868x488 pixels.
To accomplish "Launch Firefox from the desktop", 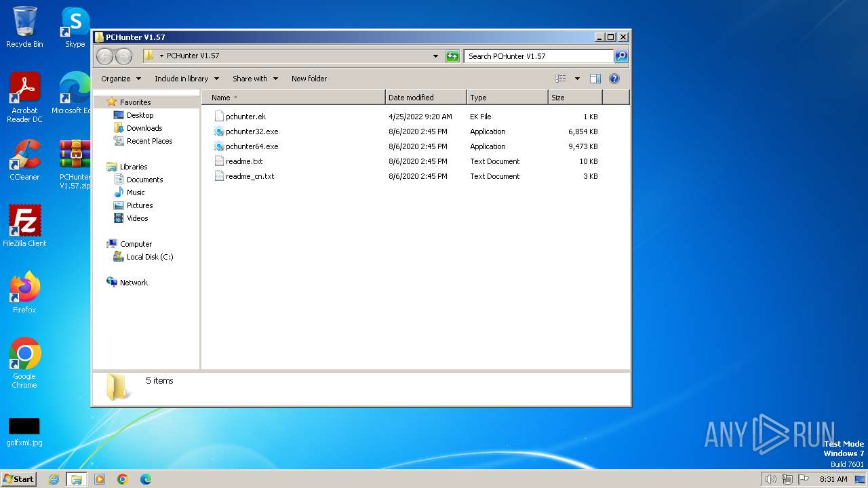I will pos(24,293).
